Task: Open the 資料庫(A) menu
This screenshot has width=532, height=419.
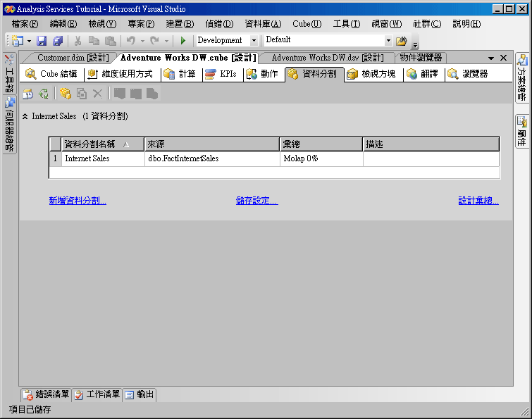Action: coord(263,24)
